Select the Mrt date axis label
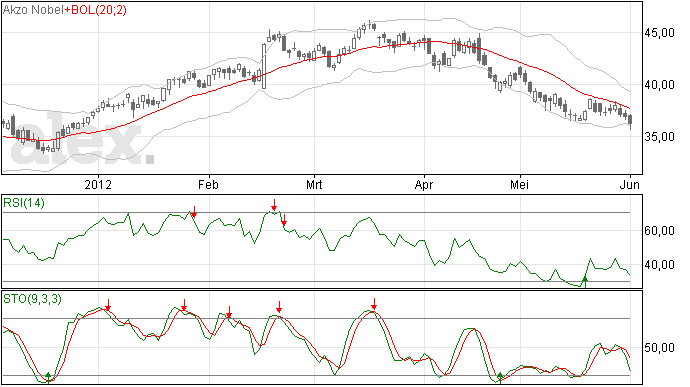 tap(314, 184)
